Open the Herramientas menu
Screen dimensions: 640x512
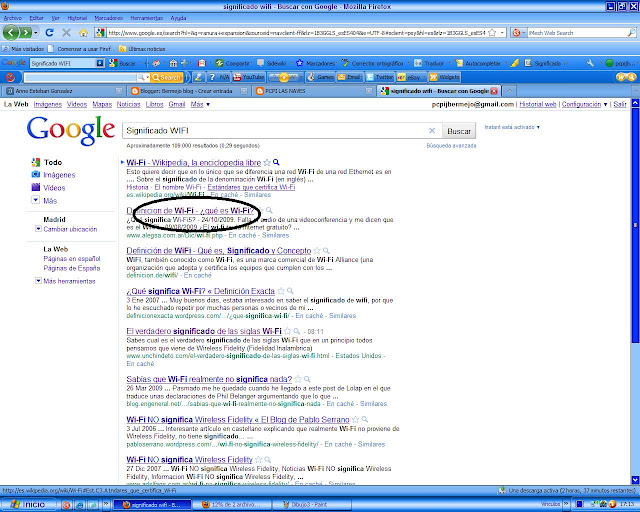147,18
